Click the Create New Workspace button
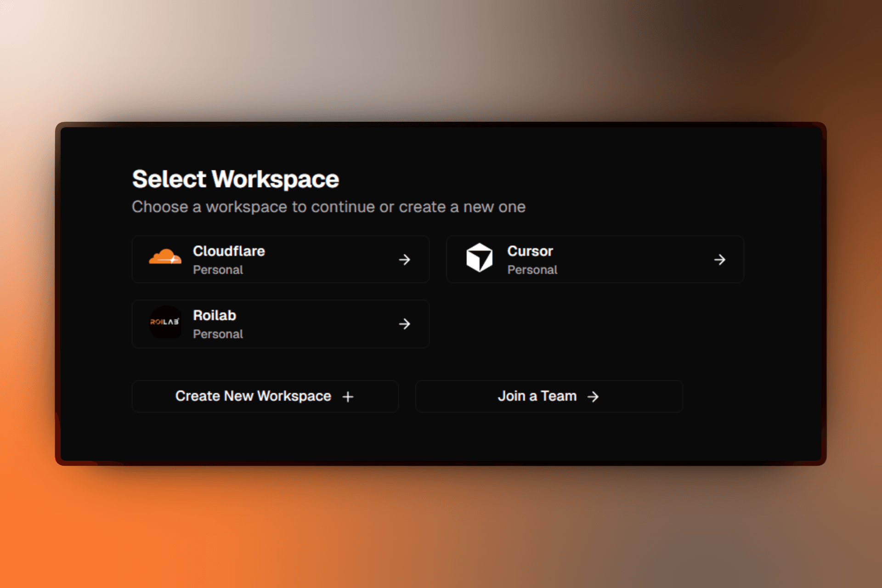 tap(265, 396)
